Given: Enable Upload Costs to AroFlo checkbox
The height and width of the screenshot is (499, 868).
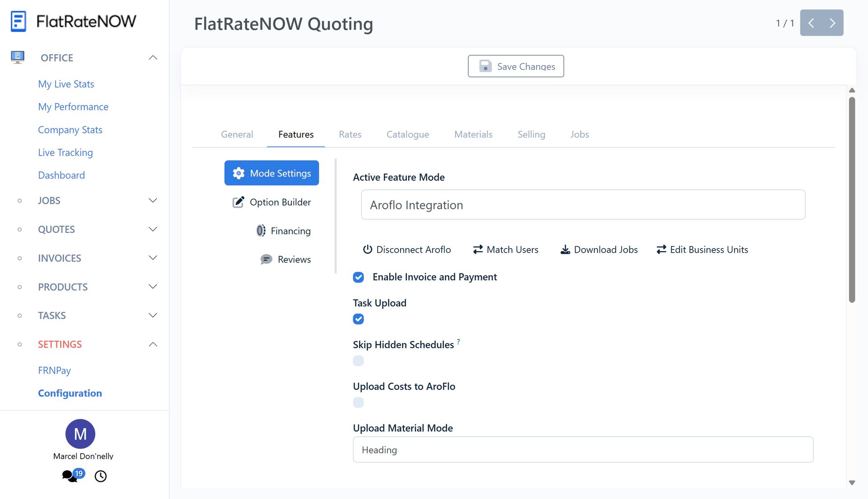Looking at the screenshot, I should [x=359, y=402].
